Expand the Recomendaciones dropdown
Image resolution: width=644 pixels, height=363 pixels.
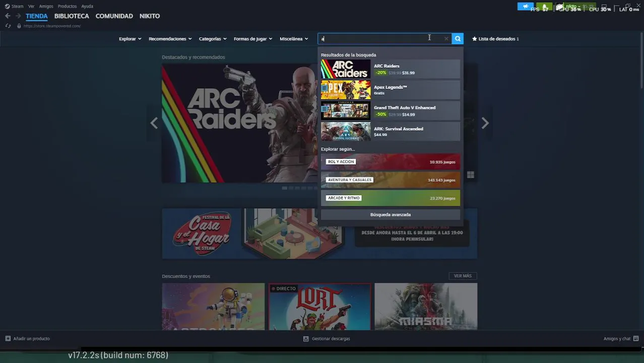[x=170, y=39]
